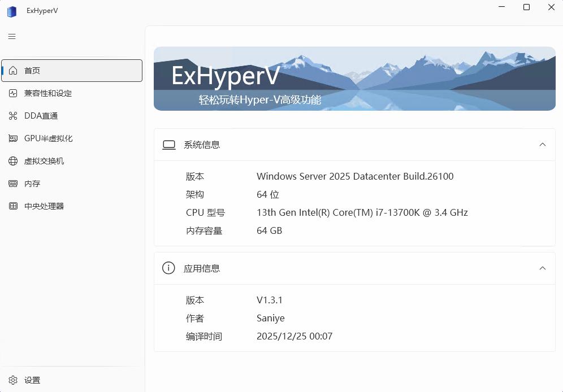
Task: Click the info circle icon beside 应用信息
Action: 168,268
